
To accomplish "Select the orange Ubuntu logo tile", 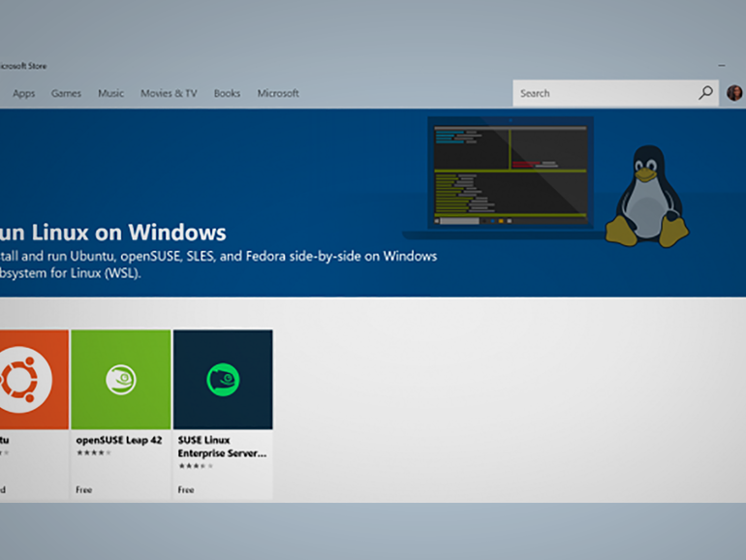I will pos(29,379).
